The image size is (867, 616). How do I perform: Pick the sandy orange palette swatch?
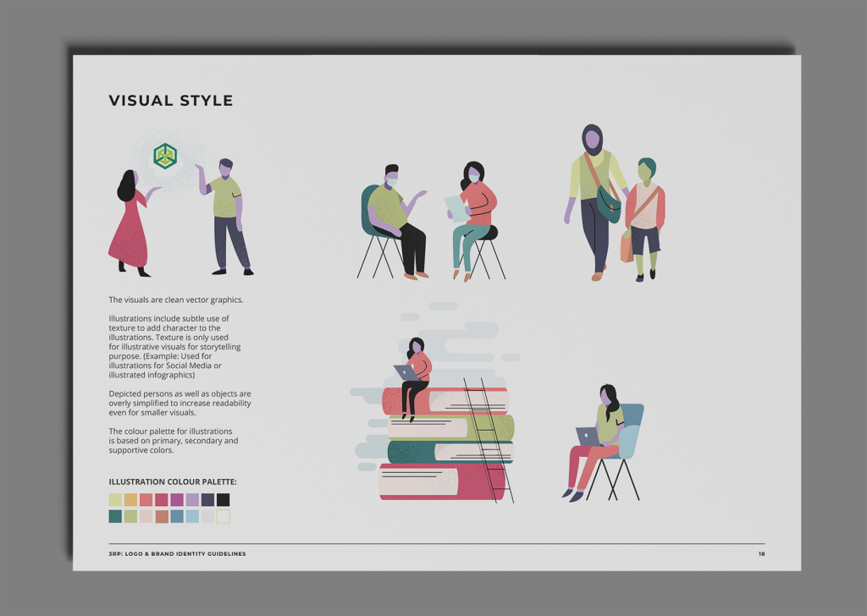[x=130, y=500]
